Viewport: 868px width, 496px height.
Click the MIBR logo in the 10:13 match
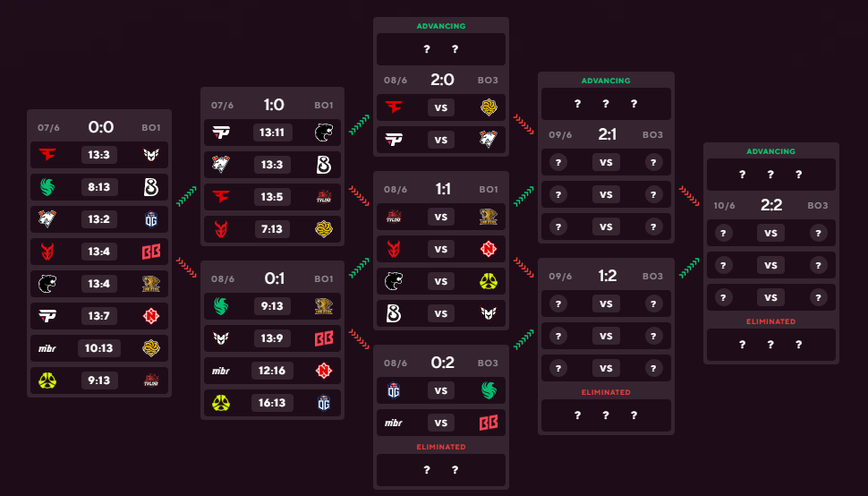[47, 348]
